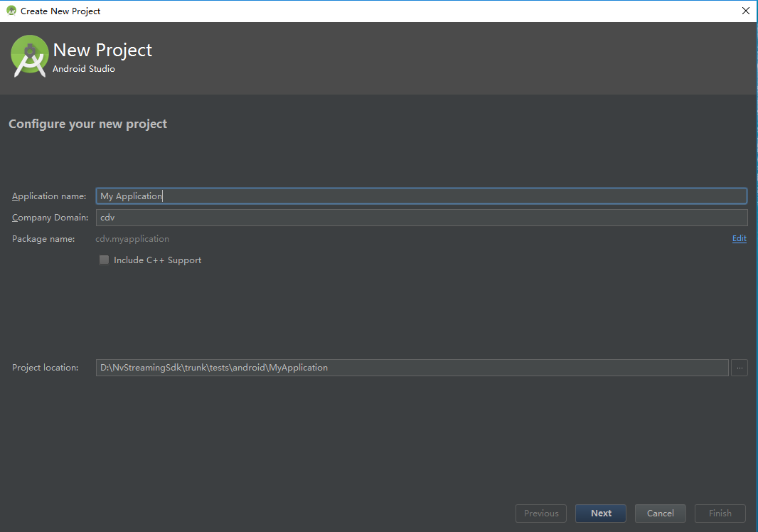Image resolution: width=758 pixels, height=532 pixels.
Task: Click the cdv.myapplication package name text
Action: click(132, 239)
